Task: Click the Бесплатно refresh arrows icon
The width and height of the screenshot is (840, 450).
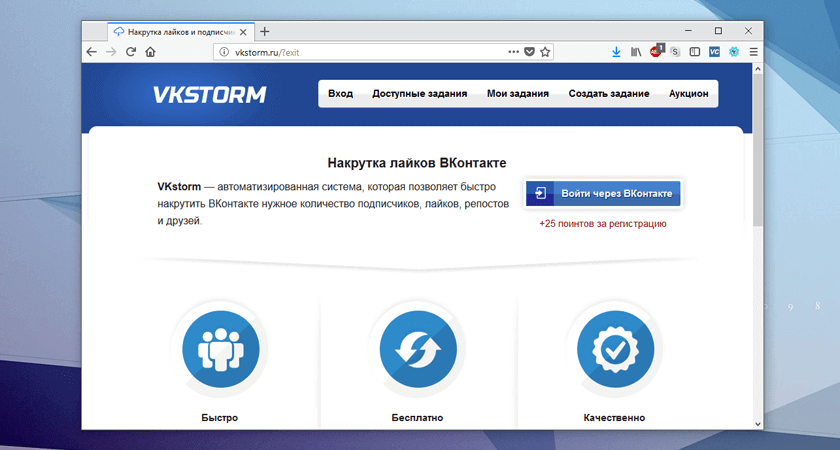Action: point(418,349)
